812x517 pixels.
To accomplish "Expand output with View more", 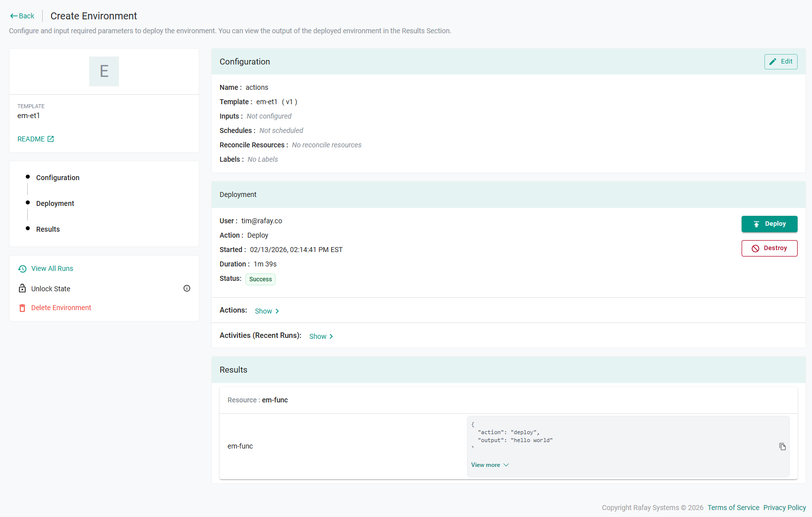I will [x=490, y=465].
